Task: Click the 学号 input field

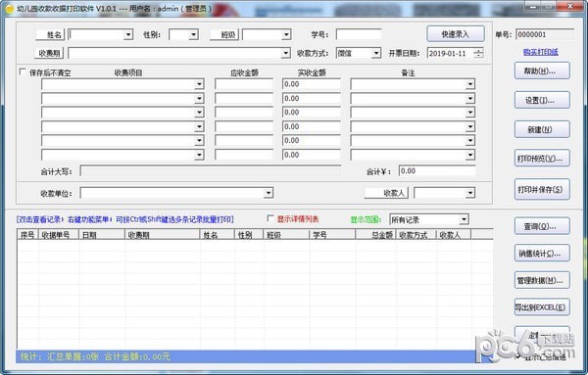Action: (359, 34)
